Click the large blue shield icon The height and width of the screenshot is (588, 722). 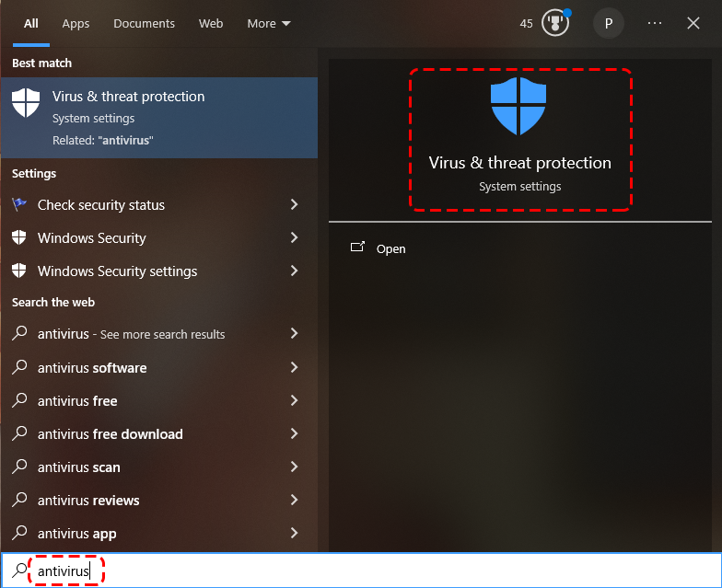518,106
